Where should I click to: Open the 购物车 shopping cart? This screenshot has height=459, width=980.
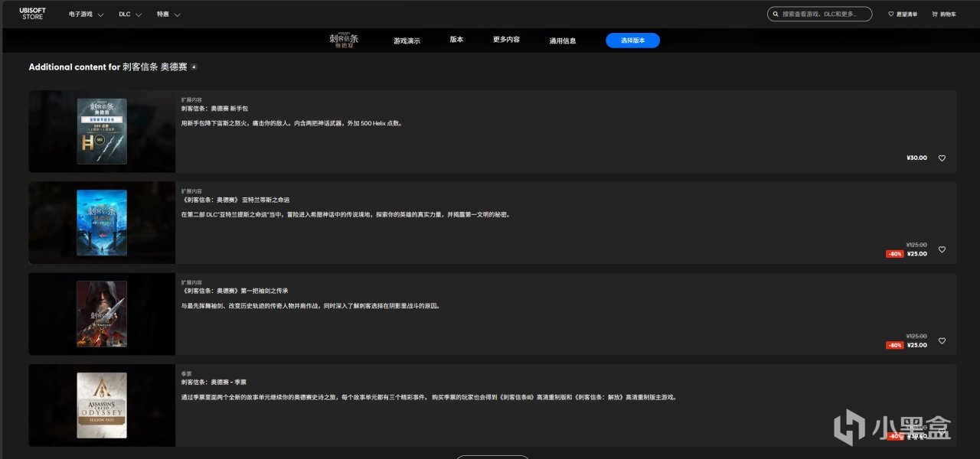click(944, 14)
